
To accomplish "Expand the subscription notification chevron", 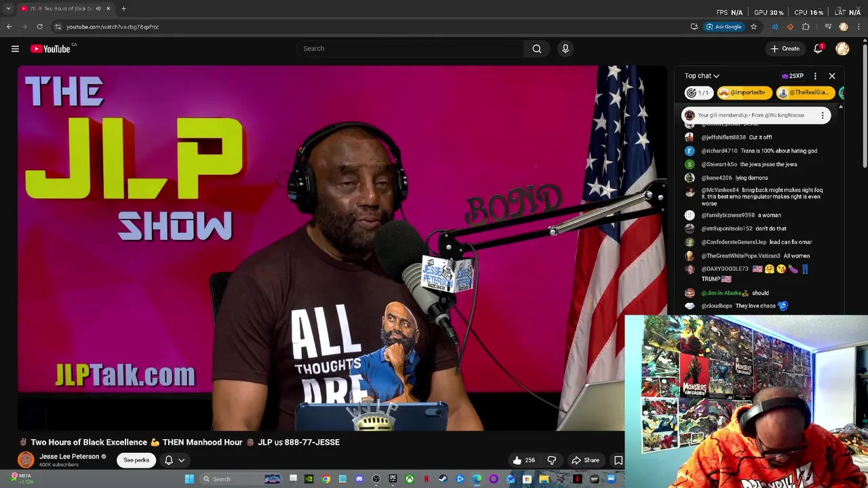I will (181, 460).
